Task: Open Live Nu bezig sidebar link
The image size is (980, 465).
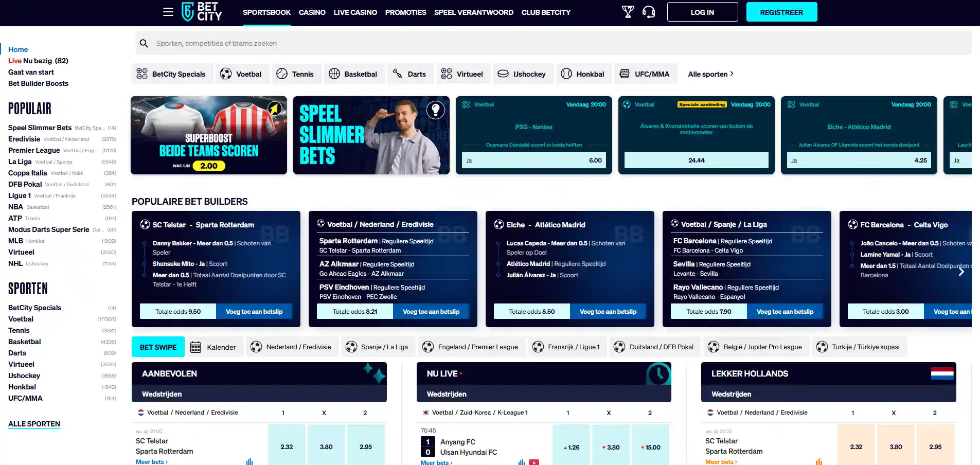Action: tap(38, 61)
